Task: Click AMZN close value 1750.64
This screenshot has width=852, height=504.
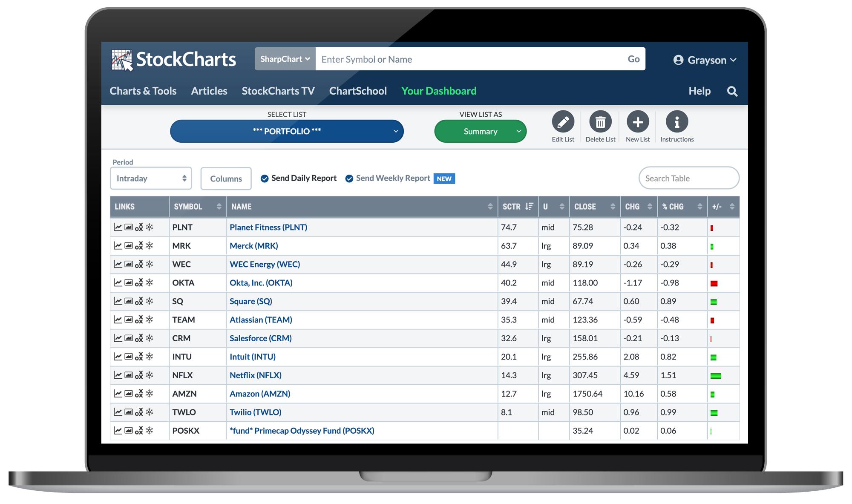Action: (587, 394)
